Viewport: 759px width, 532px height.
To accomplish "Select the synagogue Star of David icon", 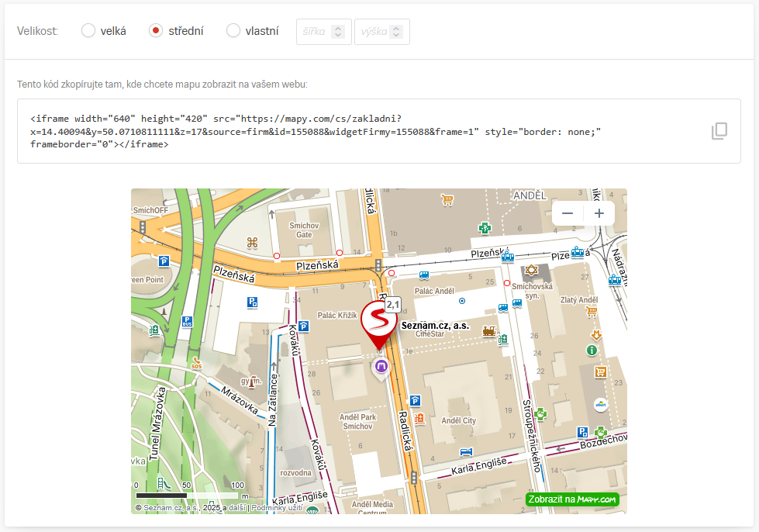I will click(x=531, y=270).
